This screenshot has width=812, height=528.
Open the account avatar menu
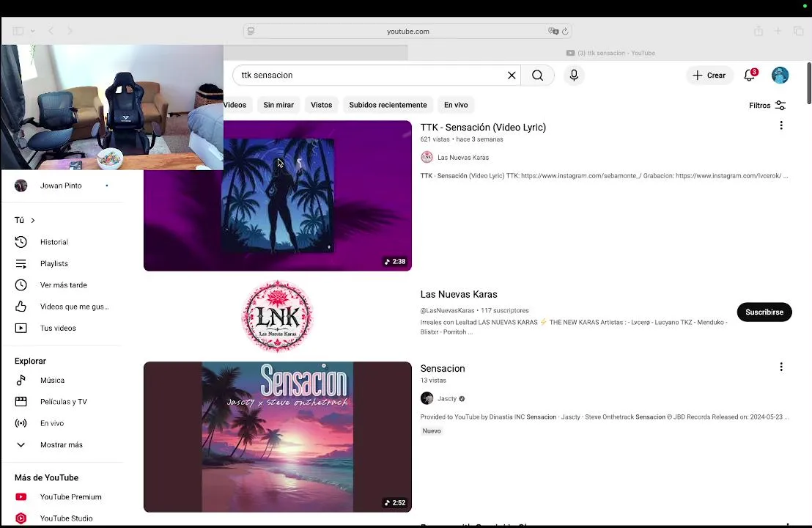tap(780, 75)
